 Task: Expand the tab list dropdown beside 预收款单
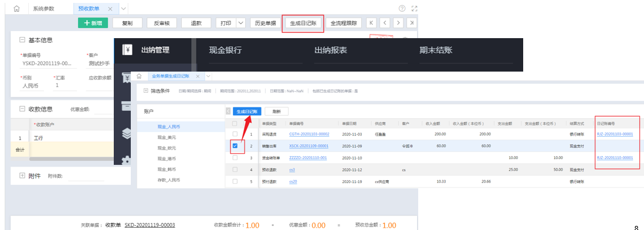pos(123,9)
